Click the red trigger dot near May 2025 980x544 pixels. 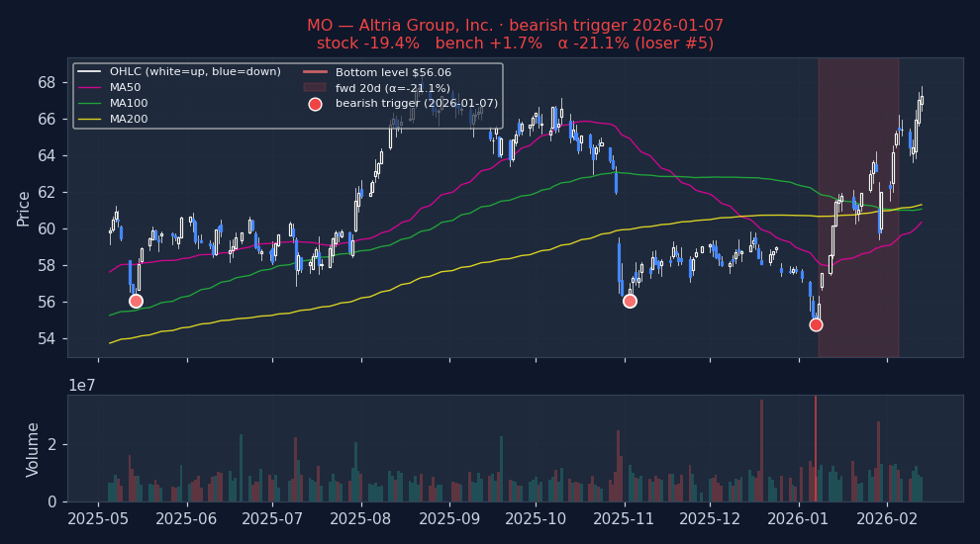(136, 301)
